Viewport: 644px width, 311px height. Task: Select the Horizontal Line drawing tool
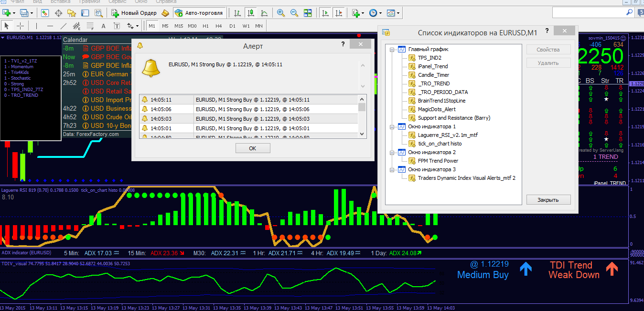pyautogui.click(x=50, y=26)
